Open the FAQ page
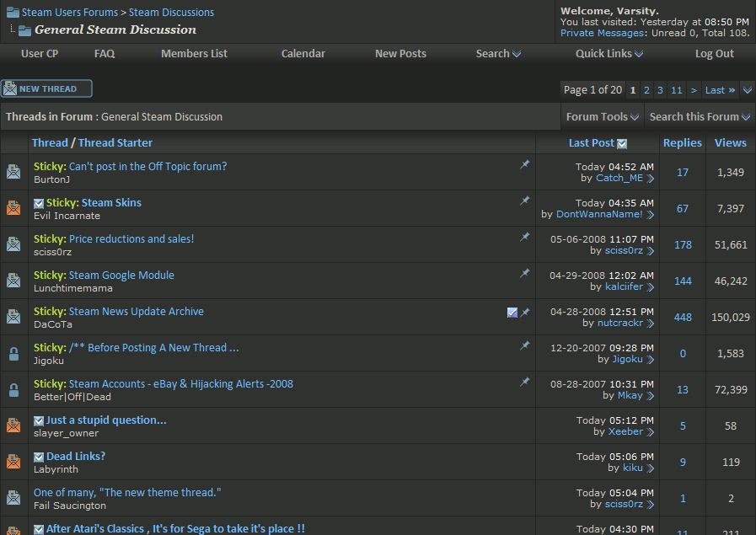Viewport: 756px width, 535px height. (x=105, y=54)
